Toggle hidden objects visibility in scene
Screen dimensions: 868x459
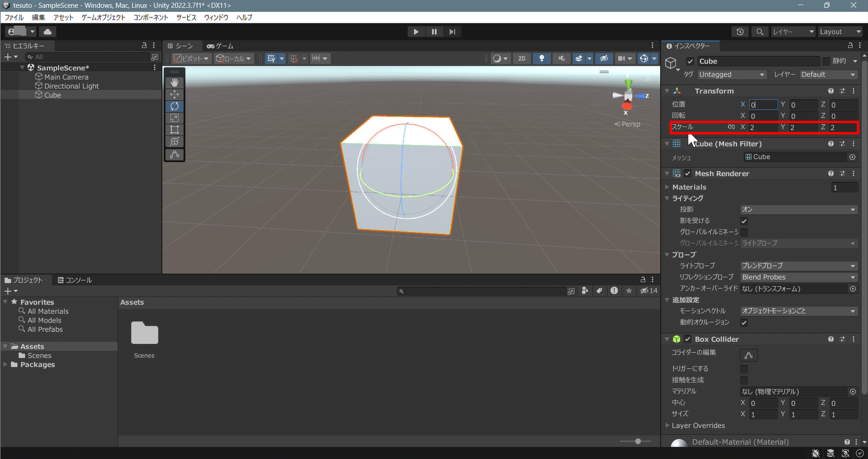coord(604,58)
